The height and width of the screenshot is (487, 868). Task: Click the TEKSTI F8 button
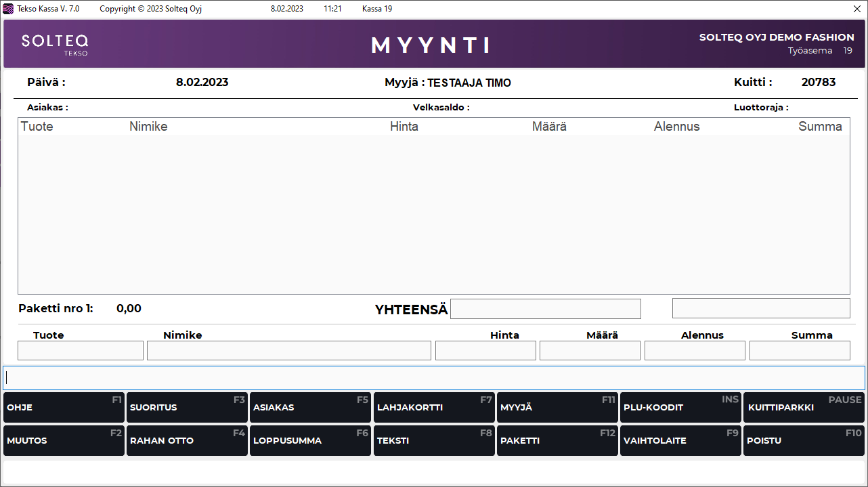433,440
